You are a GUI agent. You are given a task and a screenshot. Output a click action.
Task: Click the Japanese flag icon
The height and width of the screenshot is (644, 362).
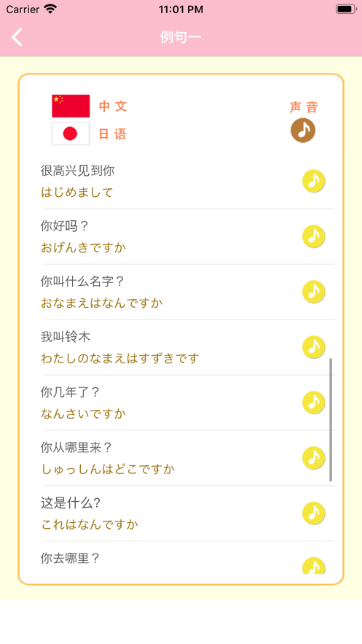click(71, 133)
